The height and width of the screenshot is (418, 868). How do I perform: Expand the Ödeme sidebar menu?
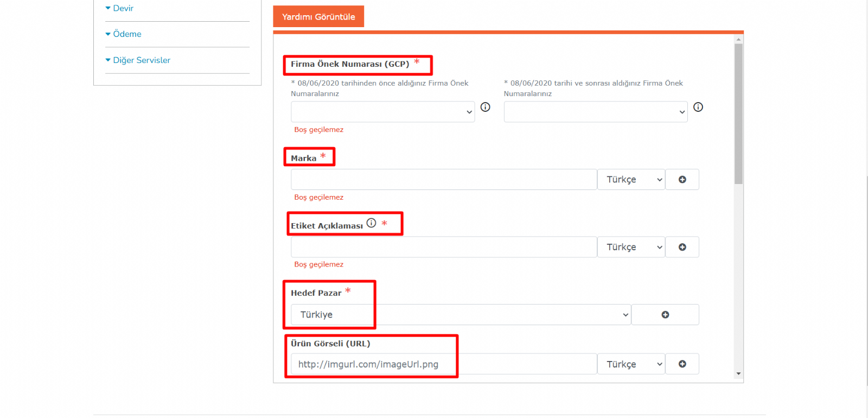(126, 34)
